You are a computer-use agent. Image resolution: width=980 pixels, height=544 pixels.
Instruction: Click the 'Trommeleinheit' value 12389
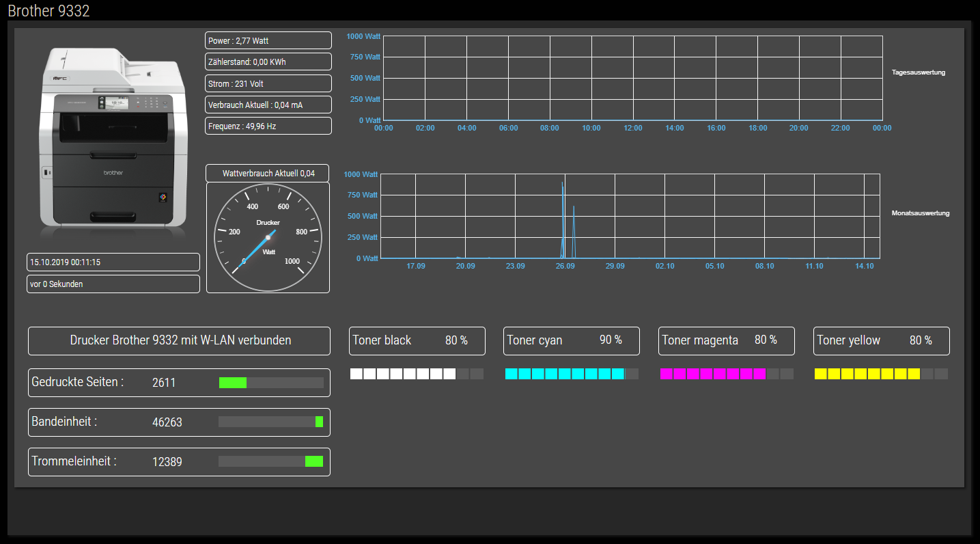point(167,462)
